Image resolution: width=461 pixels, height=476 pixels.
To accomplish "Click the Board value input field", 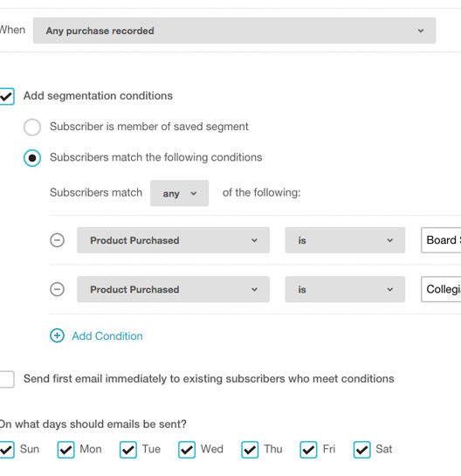I will point(441,240).
